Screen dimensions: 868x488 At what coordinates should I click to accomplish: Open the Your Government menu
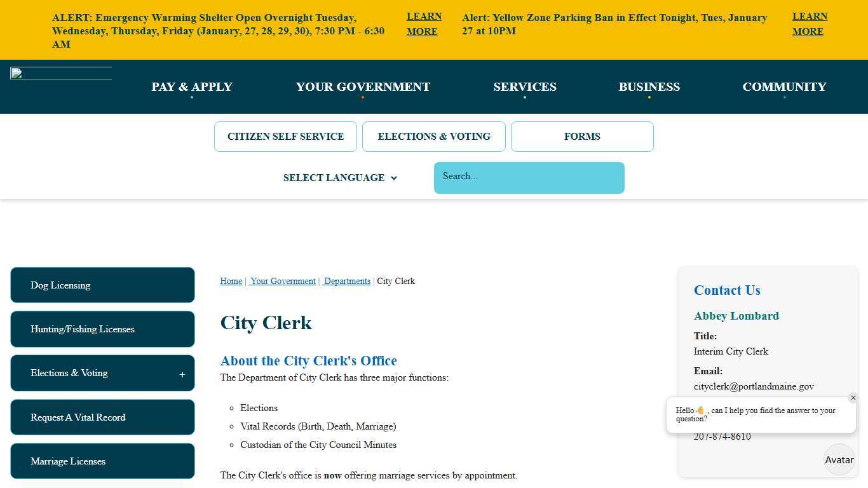[363, 87]
